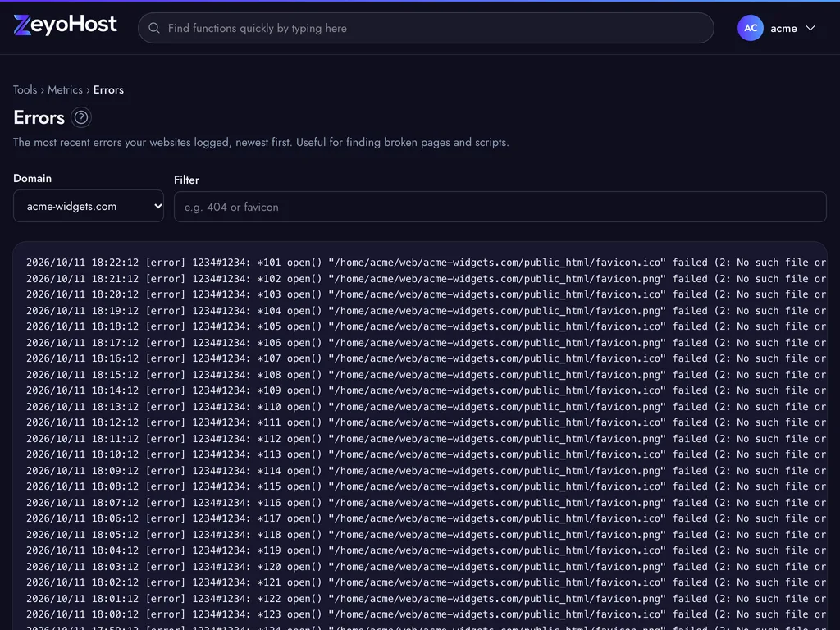Select log entry with ID *114

click(426, 471)
